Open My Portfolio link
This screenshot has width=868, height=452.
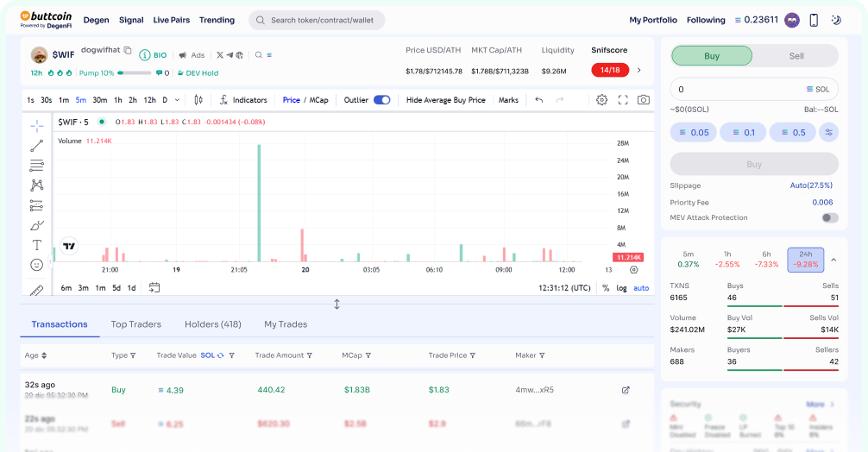(x=652, y=20)
